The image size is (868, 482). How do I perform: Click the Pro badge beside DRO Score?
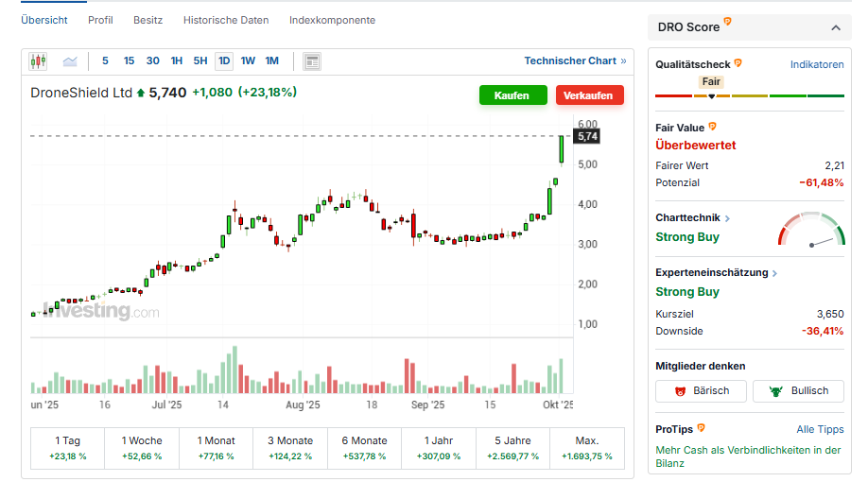pyautogui.click(x=727, y=22)
